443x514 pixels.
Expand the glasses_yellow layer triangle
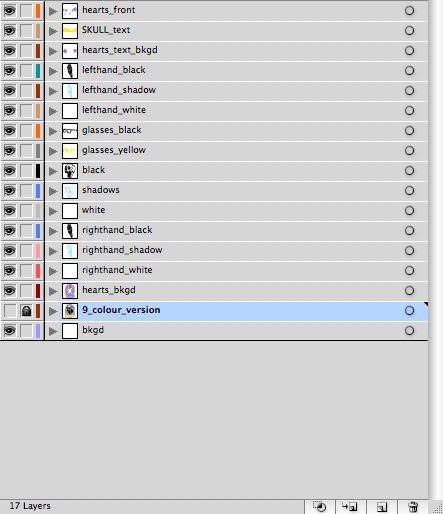click(53, 151)
